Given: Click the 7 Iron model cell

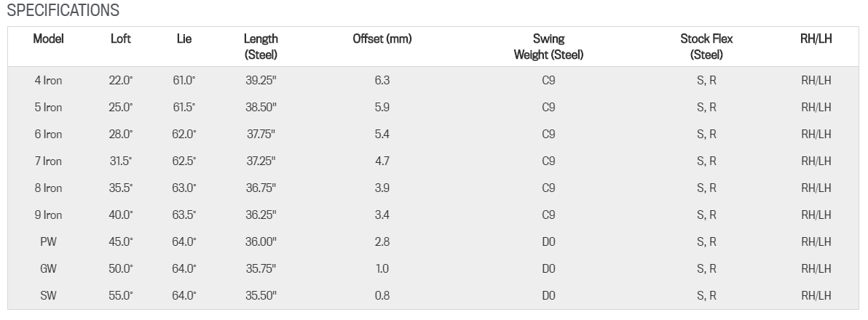Looking at the screenshot, I should pos(48,161).
